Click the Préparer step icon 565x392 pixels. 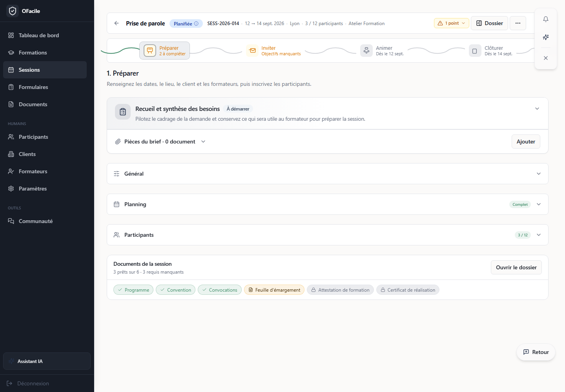point(150,51)
